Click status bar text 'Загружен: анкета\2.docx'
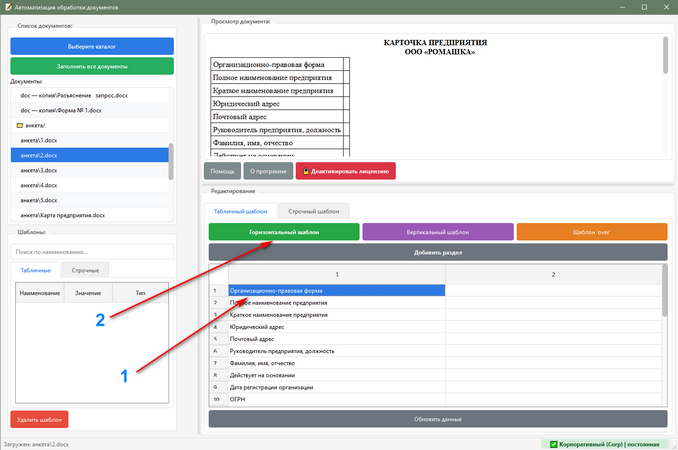This screenshot has width=678, height=450. 36,444
